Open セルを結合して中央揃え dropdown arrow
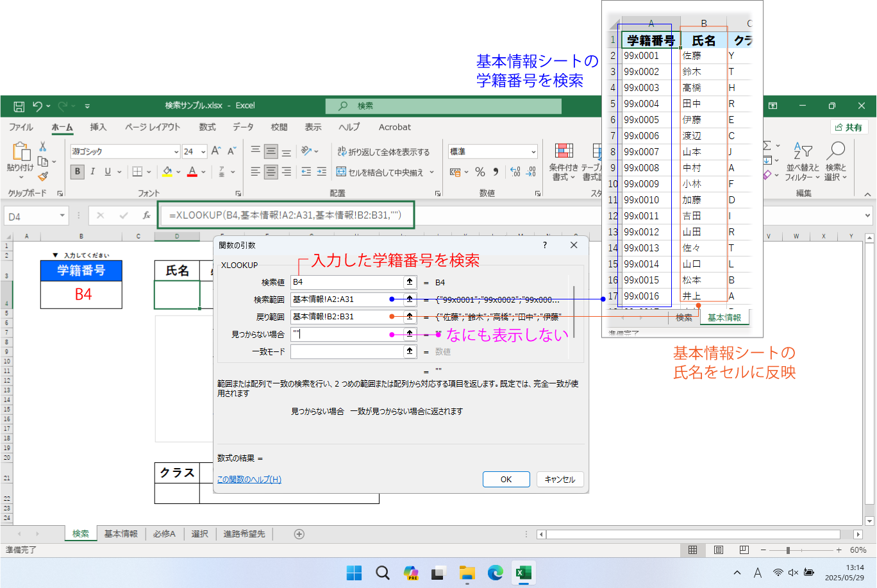Screen dimensions: 877x588 [432, 172]
